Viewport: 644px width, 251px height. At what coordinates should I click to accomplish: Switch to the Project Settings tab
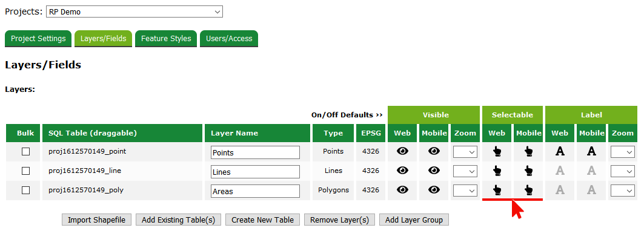[38, 39]
